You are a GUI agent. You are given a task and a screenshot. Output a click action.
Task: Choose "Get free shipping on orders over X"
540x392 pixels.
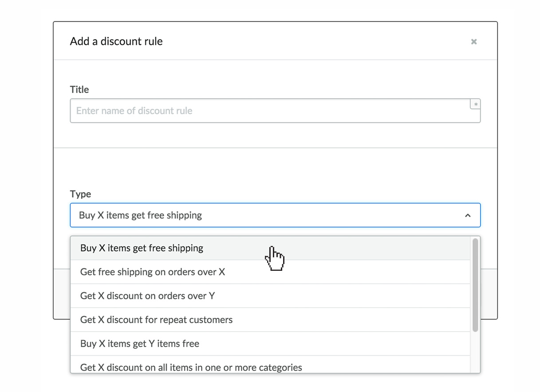coord(152,272)
